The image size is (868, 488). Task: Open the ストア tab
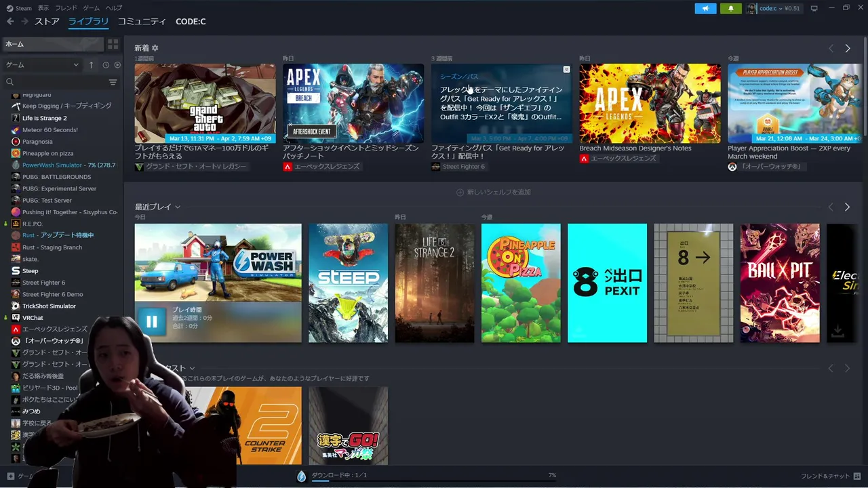click(x=47, y=22)
